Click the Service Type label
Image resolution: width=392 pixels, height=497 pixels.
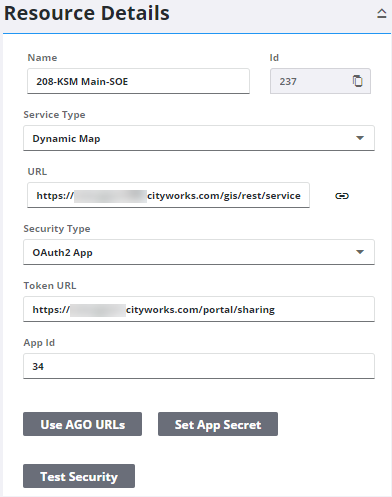click(54, 115)
